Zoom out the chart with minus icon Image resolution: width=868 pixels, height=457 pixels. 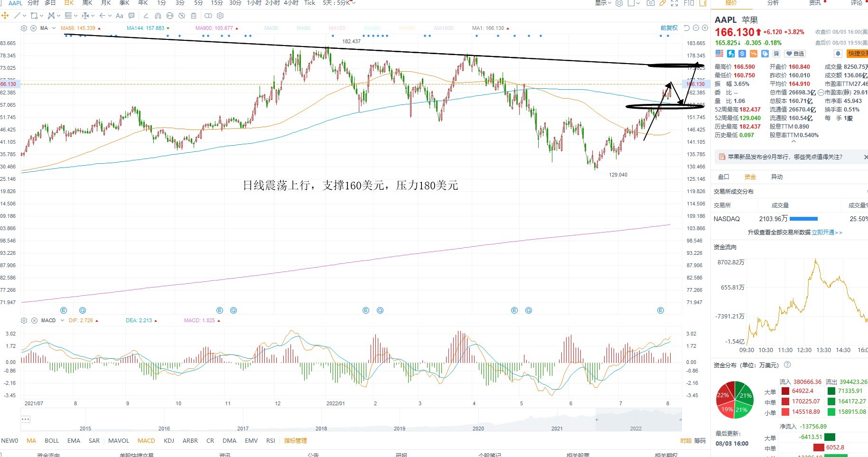pos(696,28)
